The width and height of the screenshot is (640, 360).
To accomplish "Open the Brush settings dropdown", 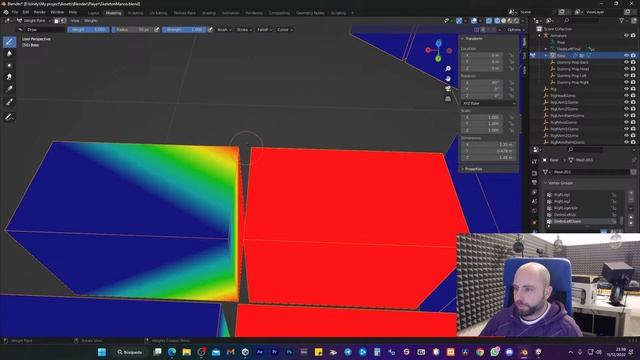I will (x=224, y=30).
